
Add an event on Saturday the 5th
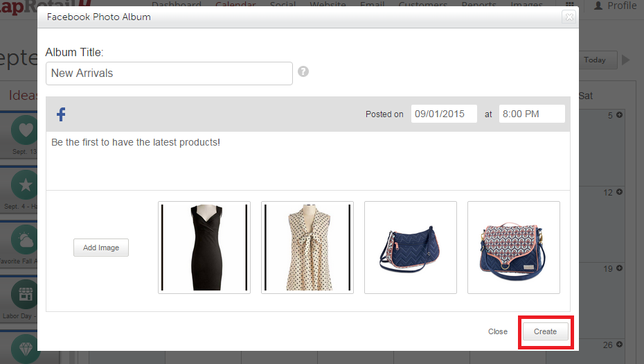[x=619, y=115]
